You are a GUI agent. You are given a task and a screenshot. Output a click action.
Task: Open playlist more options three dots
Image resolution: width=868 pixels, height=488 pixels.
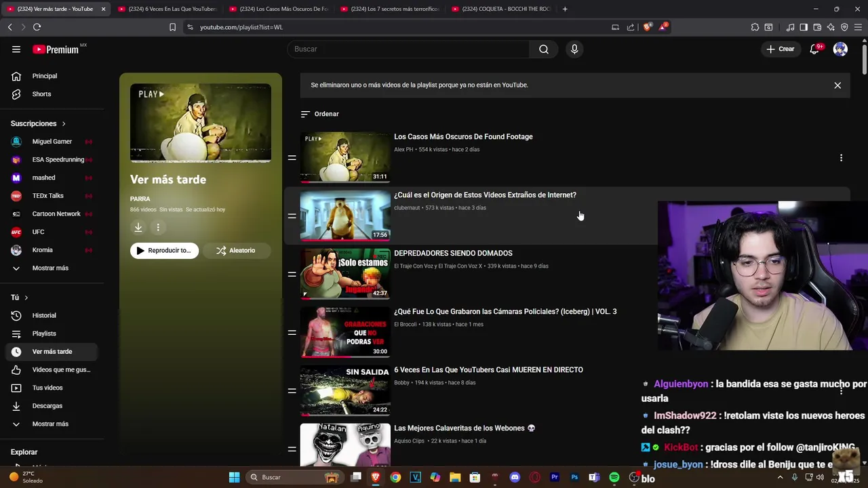[x=158, y=228]
